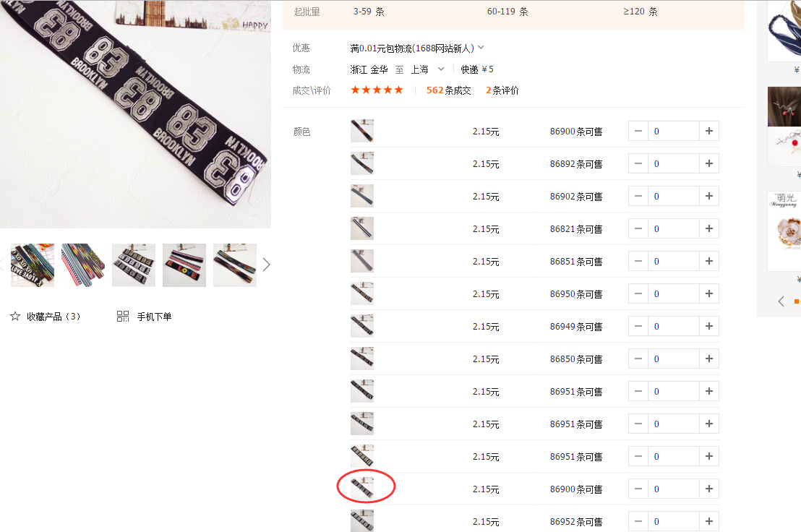Increase quantity for the 86900 stock first row
The image size is (801, 532).
(709, 132)
